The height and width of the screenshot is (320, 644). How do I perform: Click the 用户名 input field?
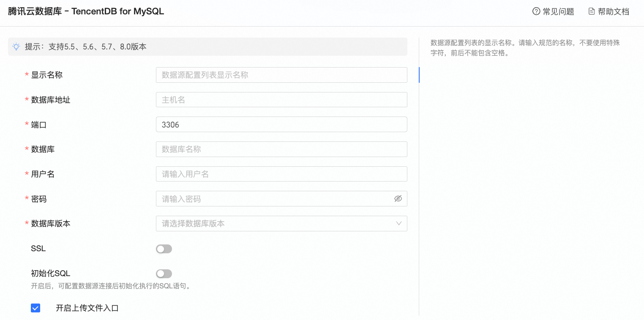point(281,174)
